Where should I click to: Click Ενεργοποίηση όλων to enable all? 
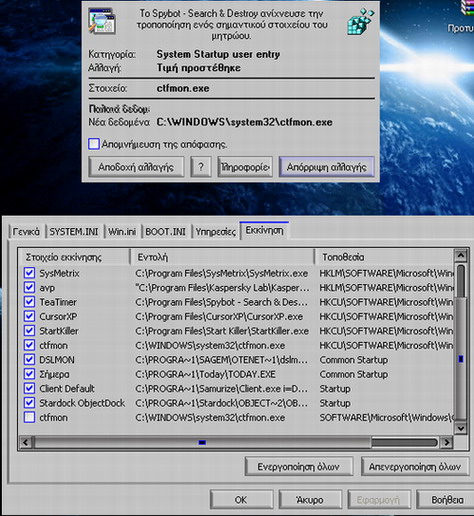[299, 467]
